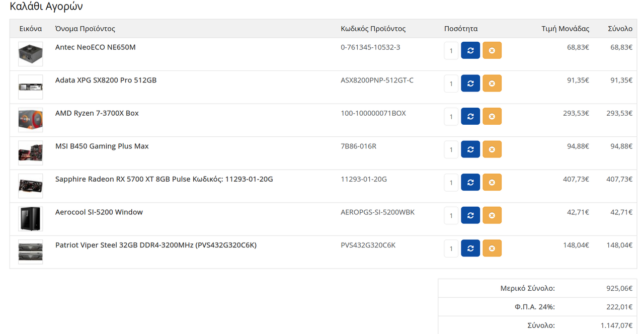Update the Patriot Viper Steel 32GB quantity
Image resolution: width=644 pixels, height=334 pixels.
coord(470,248)
